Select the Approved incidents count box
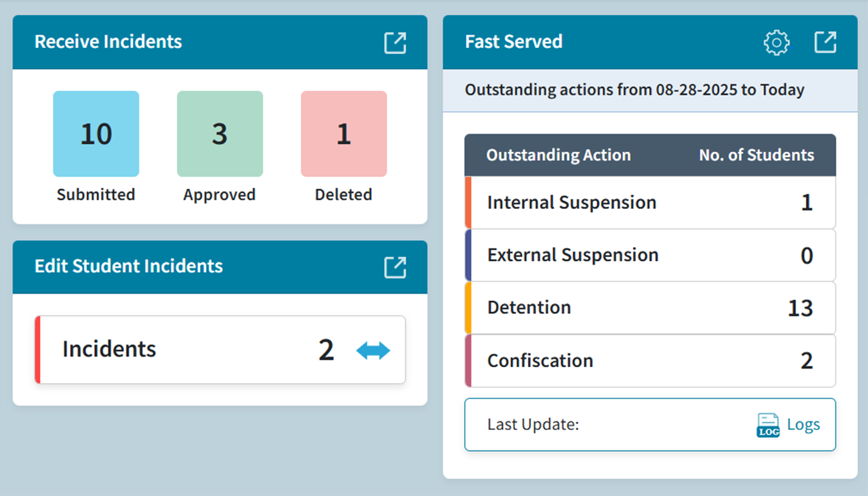The width and height of the screenshot is (868, 496). pyautogui.click(x=219, y=134)
